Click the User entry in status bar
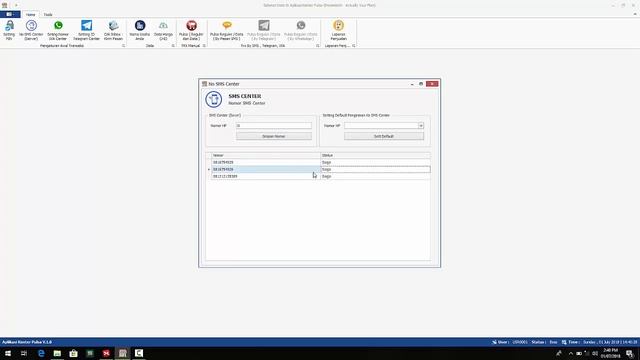 pos(510,342)
